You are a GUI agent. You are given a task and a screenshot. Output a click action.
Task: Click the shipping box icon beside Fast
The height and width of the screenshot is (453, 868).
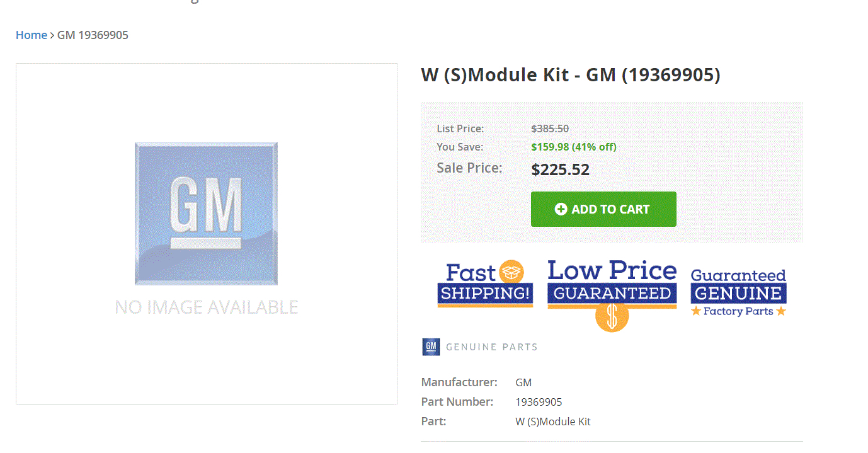click(x=511, y=272)
